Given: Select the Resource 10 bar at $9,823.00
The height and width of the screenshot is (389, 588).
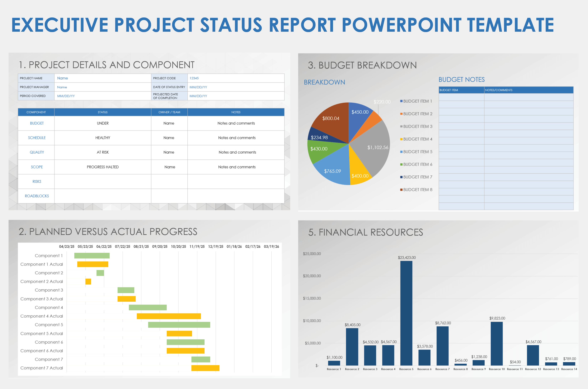Looking at the screenshot, I should (x=497, y=344).
